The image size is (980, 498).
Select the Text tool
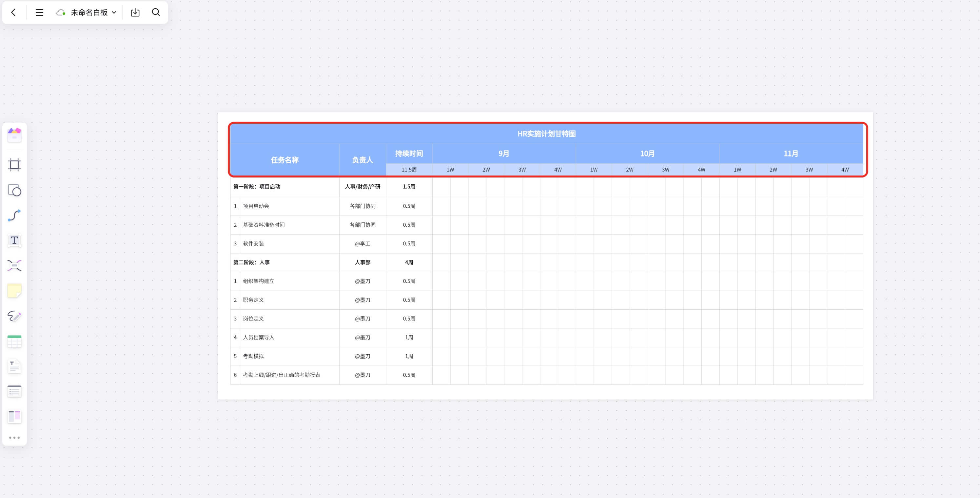coord(14,240)
